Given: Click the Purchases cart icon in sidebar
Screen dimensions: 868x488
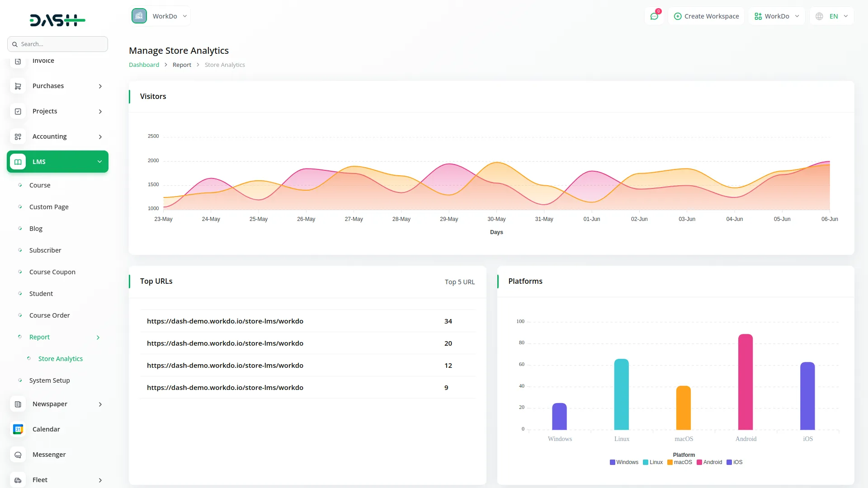Looking at the screenshot, I should [18, 86].
